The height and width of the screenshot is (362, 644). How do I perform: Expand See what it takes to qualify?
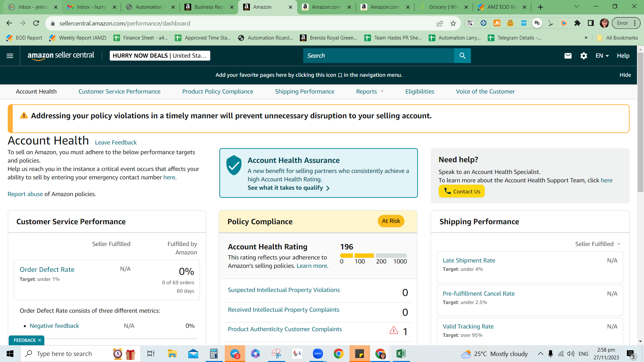(x=289, y=188)
